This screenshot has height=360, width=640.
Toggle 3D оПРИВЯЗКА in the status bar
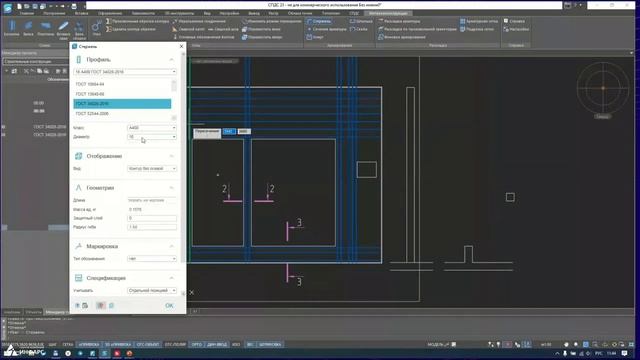[118, 344]
